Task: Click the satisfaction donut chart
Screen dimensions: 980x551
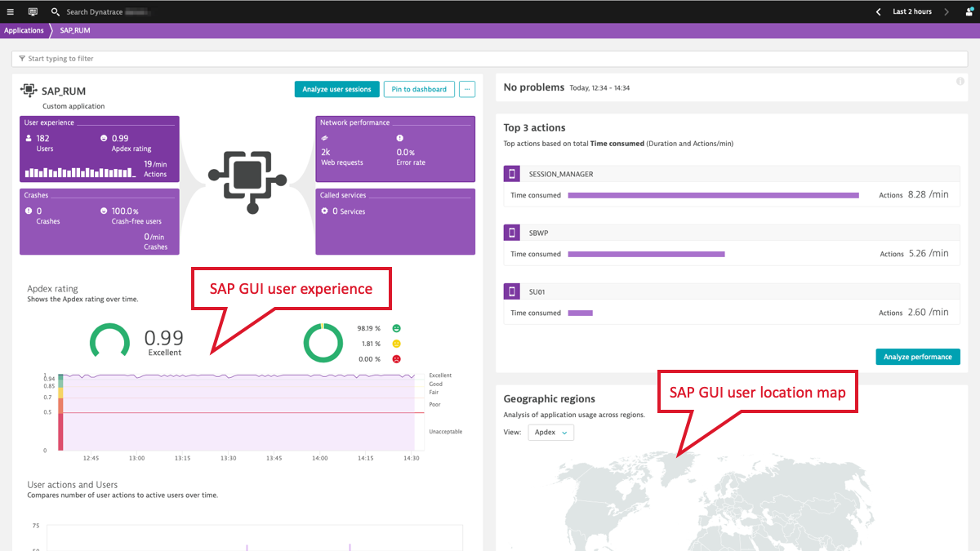Action: 323,343
